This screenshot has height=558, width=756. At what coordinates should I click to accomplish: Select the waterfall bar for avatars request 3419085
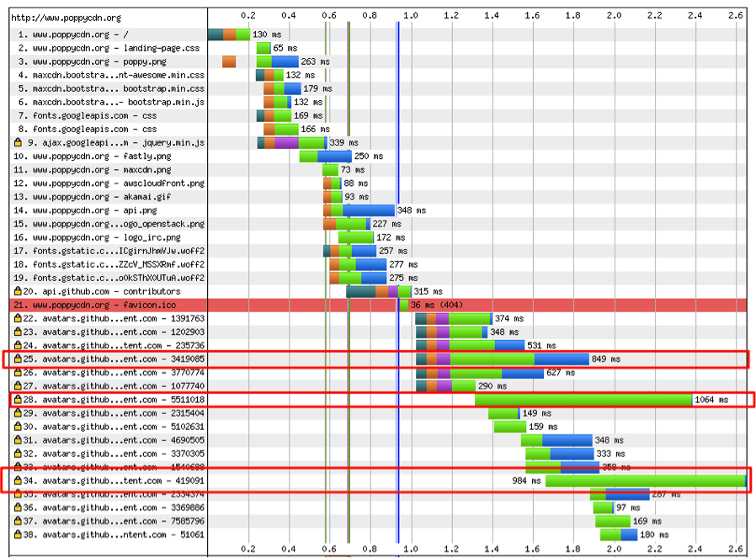coord(503,359)
